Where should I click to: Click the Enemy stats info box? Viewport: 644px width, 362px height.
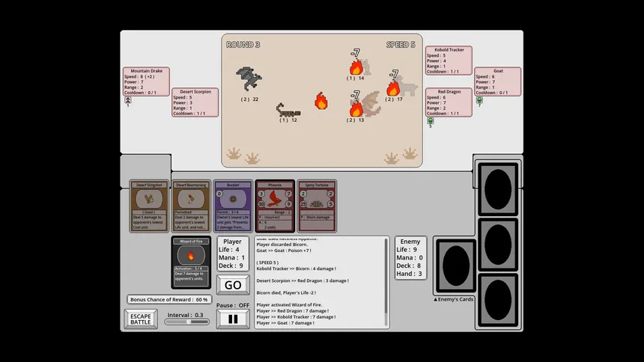[411, 259]
